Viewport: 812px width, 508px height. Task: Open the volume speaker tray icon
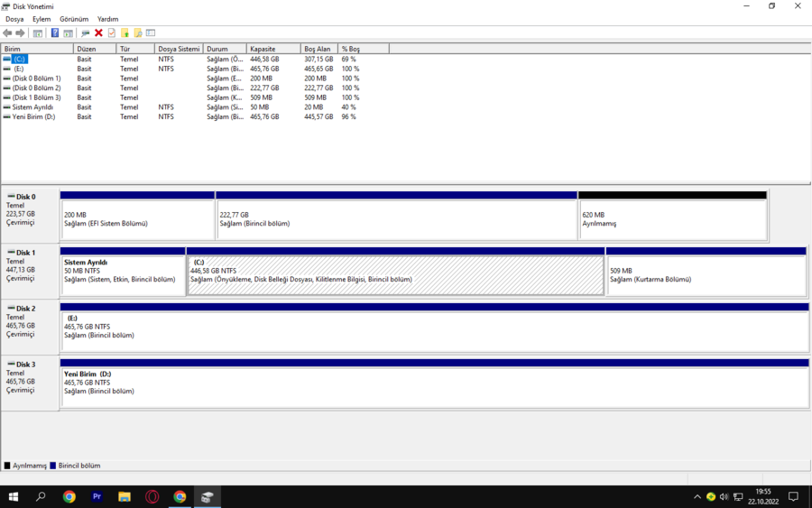(x=724, y=497)
